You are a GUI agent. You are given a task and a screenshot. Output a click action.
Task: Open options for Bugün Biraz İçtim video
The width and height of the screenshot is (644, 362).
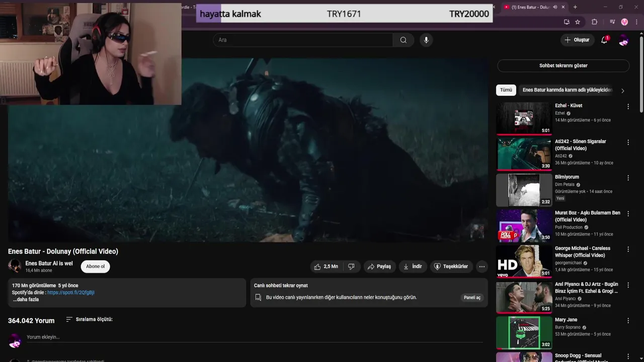(x=628, y=285)
